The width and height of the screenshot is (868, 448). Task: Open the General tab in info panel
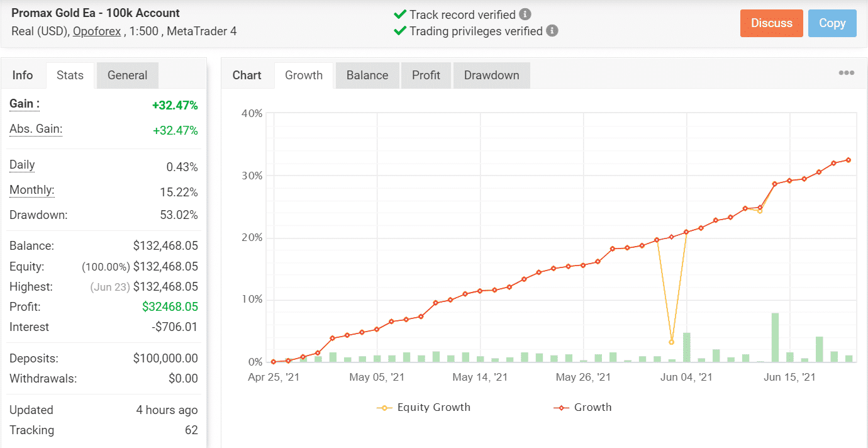[127, 76]
